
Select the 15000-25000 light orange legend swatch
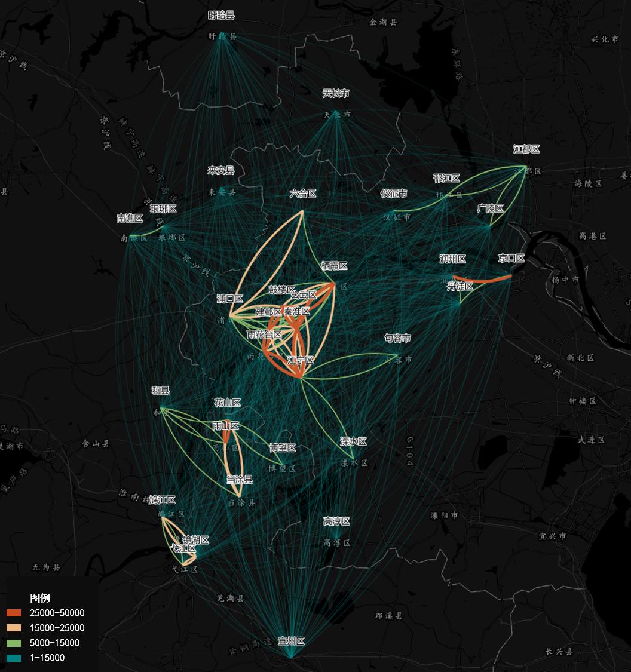click(14, 628)
